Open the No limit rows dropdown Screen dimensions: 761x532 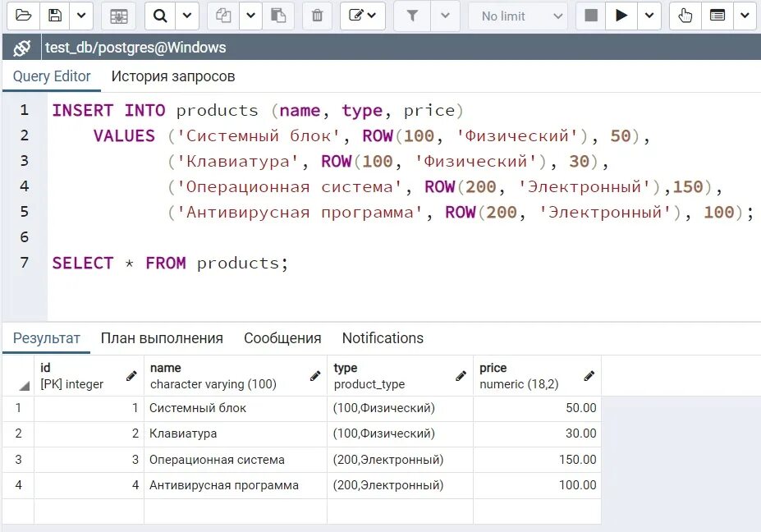[518, 16]
